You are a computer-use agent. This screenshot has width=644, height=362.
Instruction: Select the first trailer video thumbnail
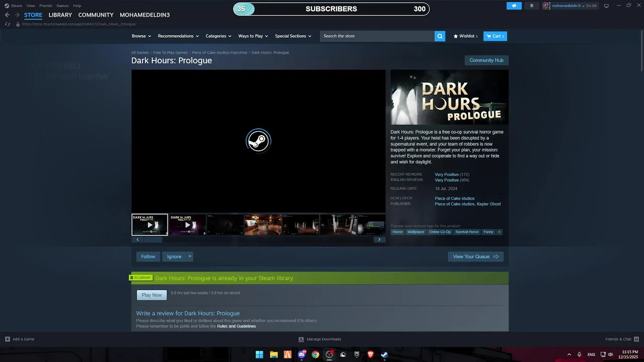coord(149,225)
